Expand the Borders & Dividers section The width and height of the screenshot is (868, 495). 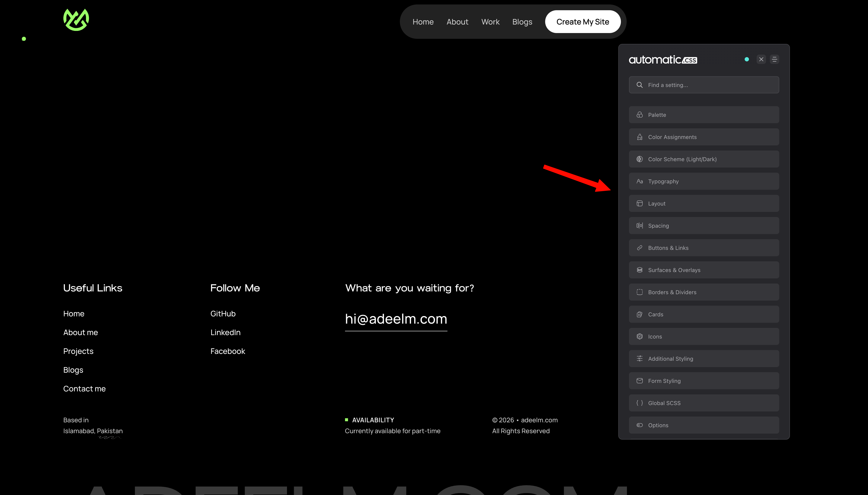[704, 292]
